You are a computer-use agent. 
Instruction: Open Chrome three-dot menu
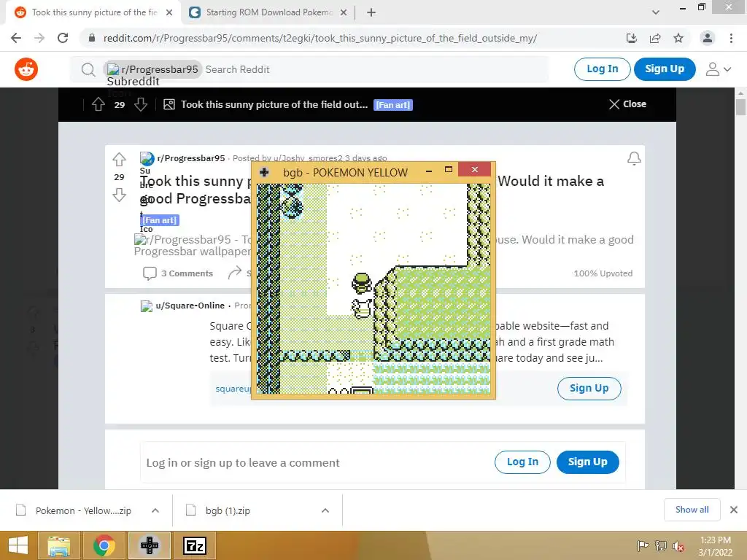point(731,38)
